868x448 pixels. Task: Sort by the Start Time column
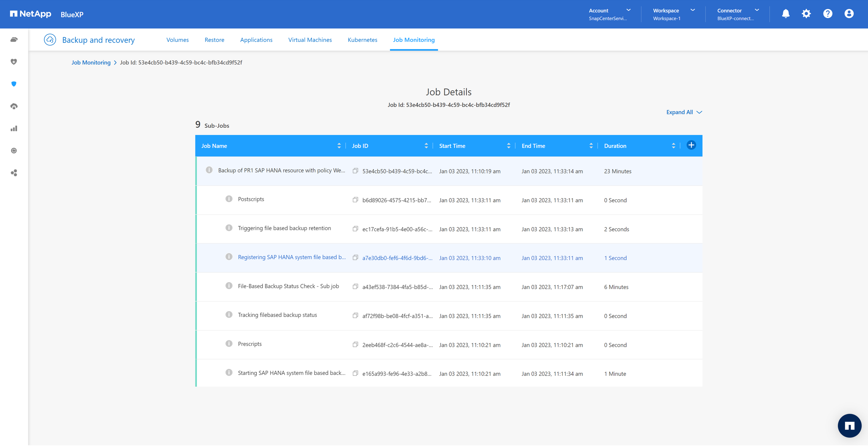tap(508, 146)
